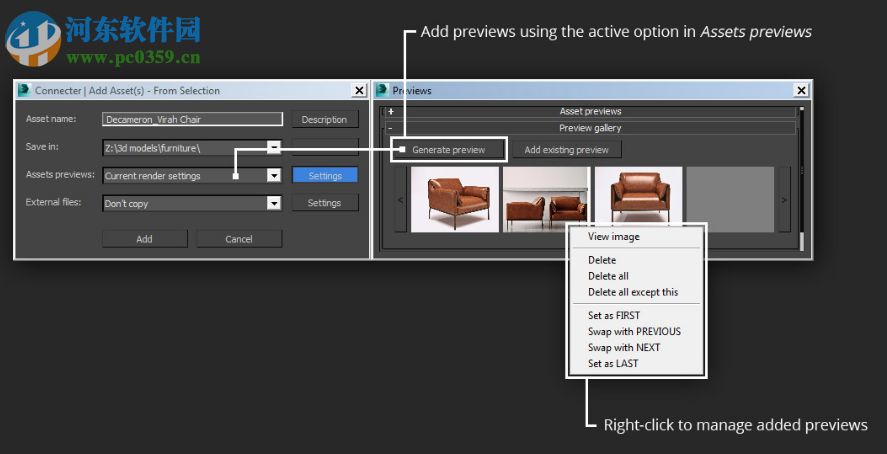The width and height of the screenshot is (887, 454).
Task: Click the Generate preview button
Action: pyautogui.click(x=449, y=150)
